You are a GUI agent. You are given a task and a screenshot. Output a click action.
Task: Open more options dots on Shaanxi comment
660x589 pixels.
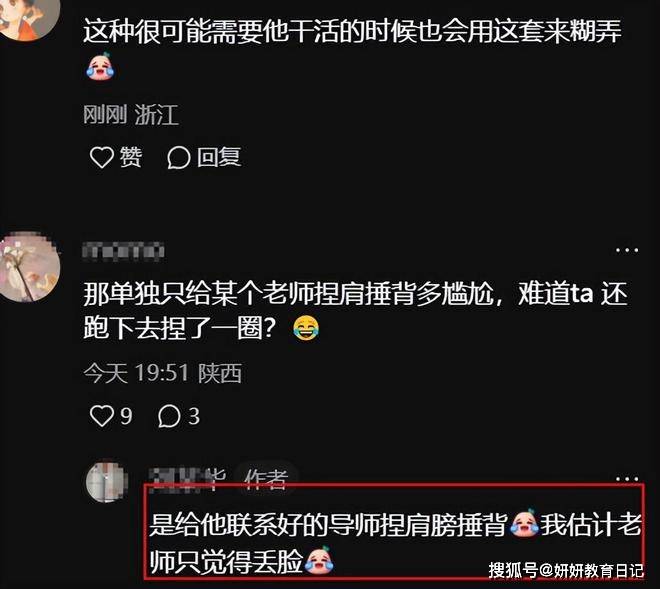[x=627, y=251]
